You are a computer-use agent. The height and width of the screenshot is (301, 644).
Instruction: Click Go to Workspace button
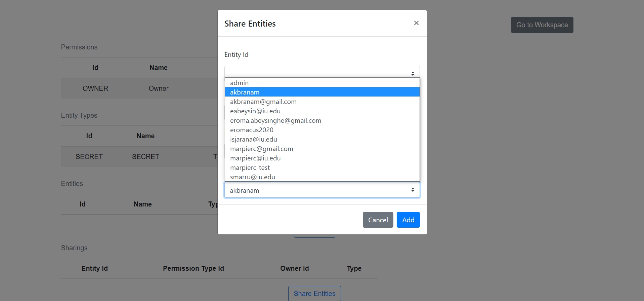click(x=542, y=25)
